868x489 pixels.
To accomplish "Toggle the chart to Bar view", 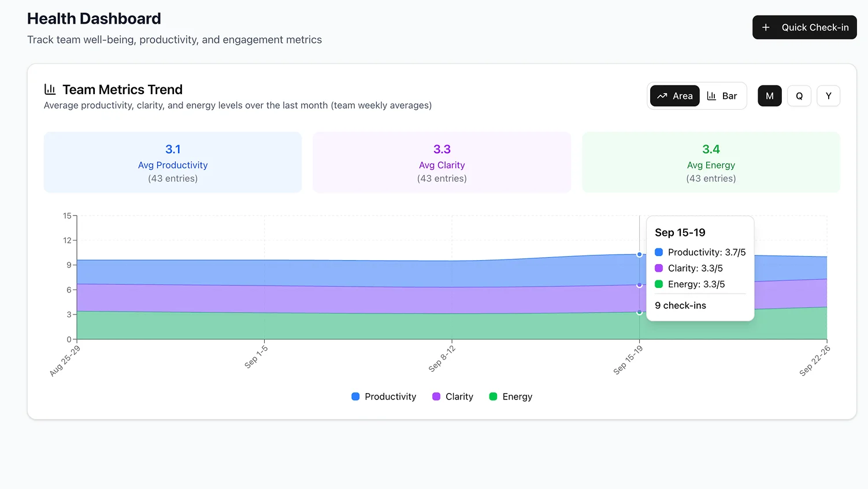I will [x=722, y=96].
